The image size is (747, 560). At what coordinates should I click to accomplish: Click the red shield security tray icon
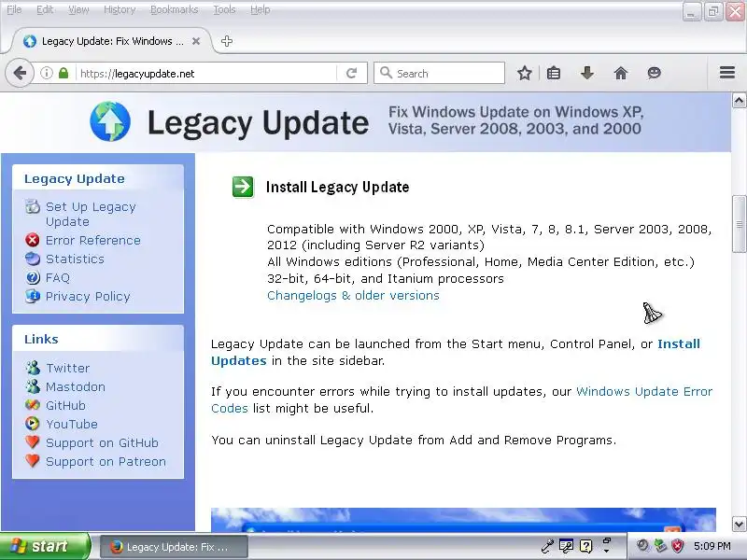click(x=677, y=546)
